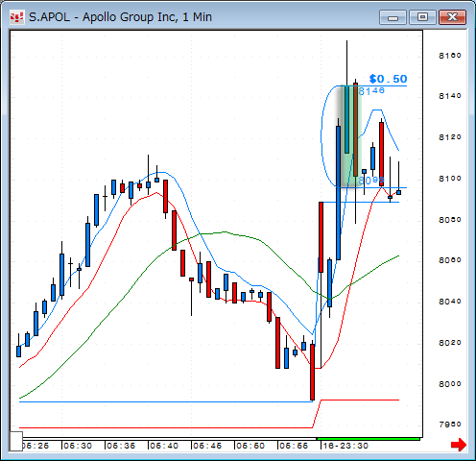Click the 05:45 time axis label
The image size is (476, 461).
tap(207, 446)
